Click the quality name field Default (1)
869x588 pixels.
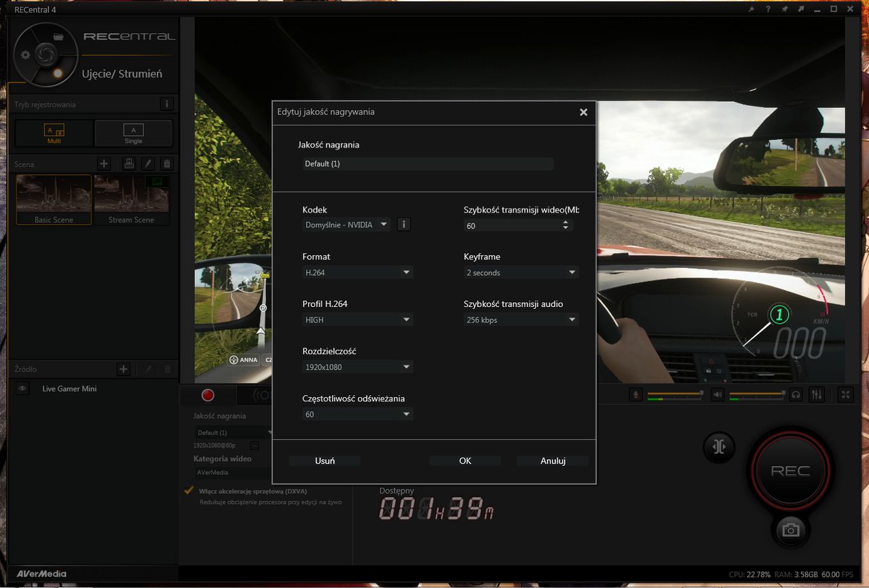point(428,164)
